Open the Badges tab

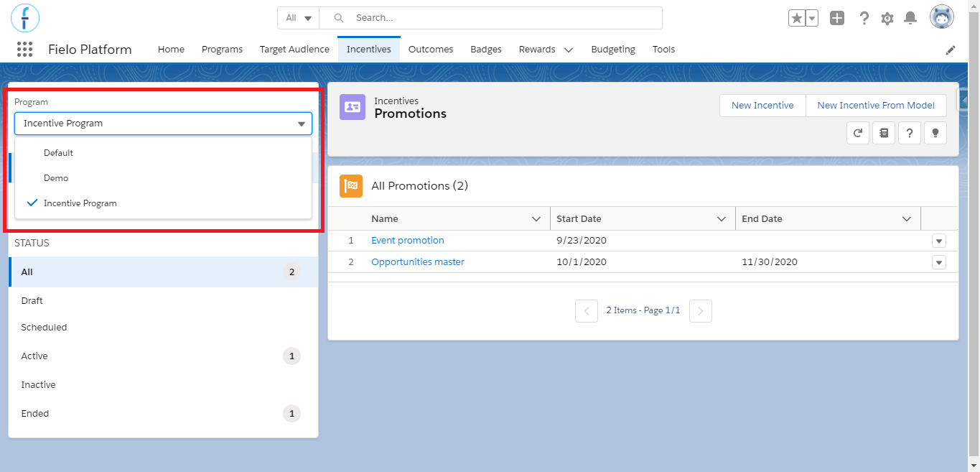(486, 50)
